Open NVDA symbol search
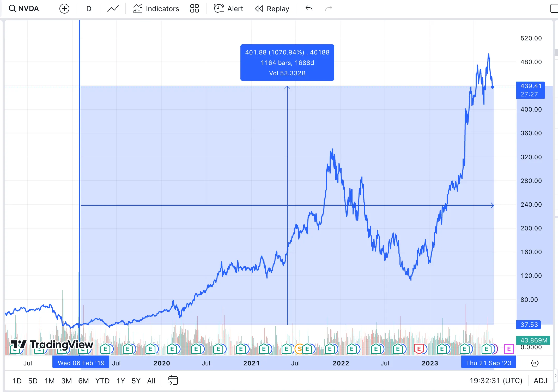Screen dimensions: 558x392 pos(24,9)
